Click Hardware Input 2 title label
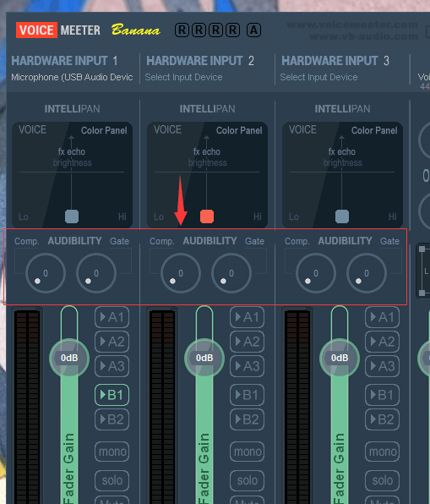 coord(200,61)
